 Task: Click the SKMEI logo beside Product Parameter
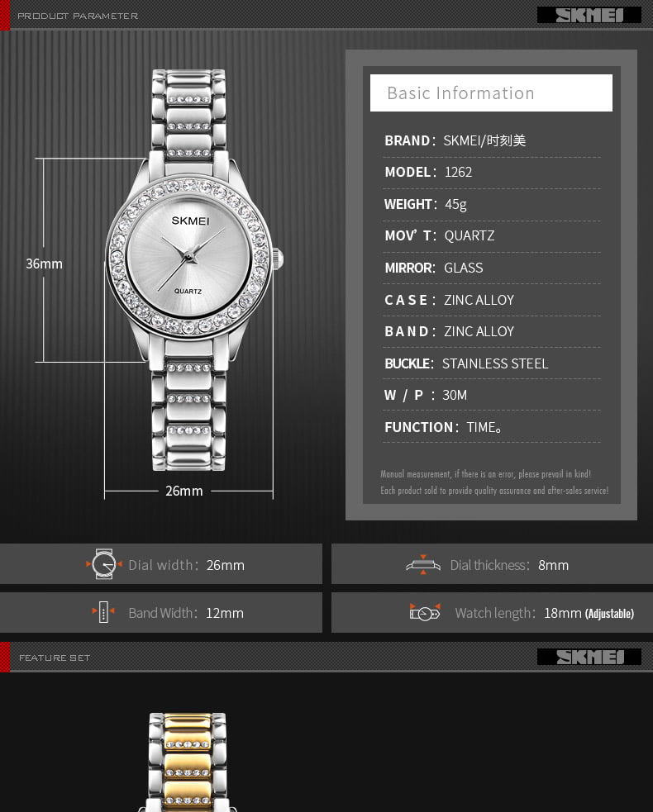coord(589,15)
